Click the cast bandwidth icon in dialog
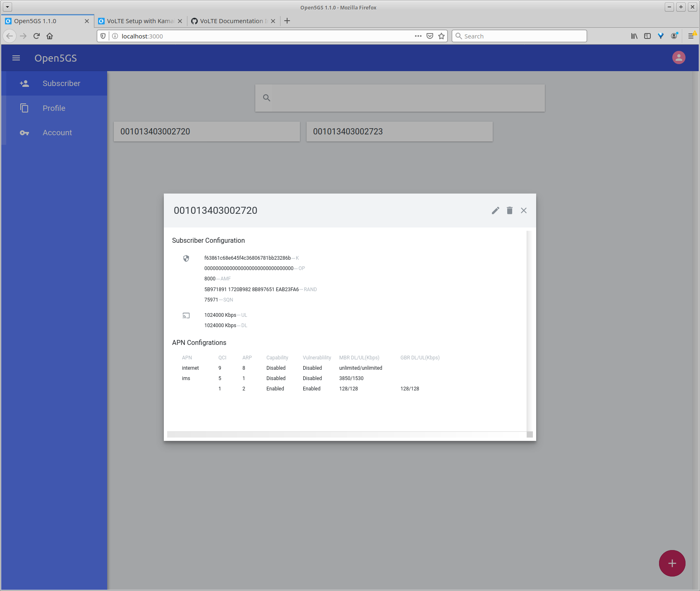The height and width of the screenshot is (591, 700). click(186, 316)
